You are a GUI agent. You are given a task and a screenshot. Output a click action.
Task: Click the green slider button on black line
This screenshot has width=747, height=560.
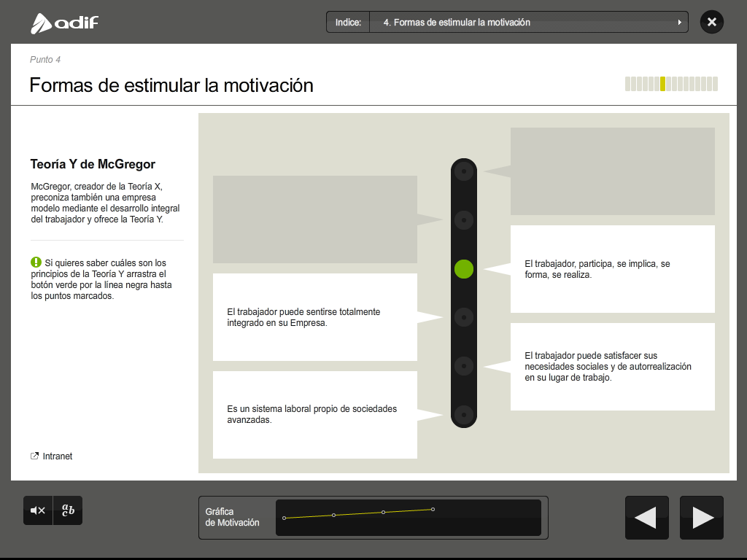[x=464, y=269]
